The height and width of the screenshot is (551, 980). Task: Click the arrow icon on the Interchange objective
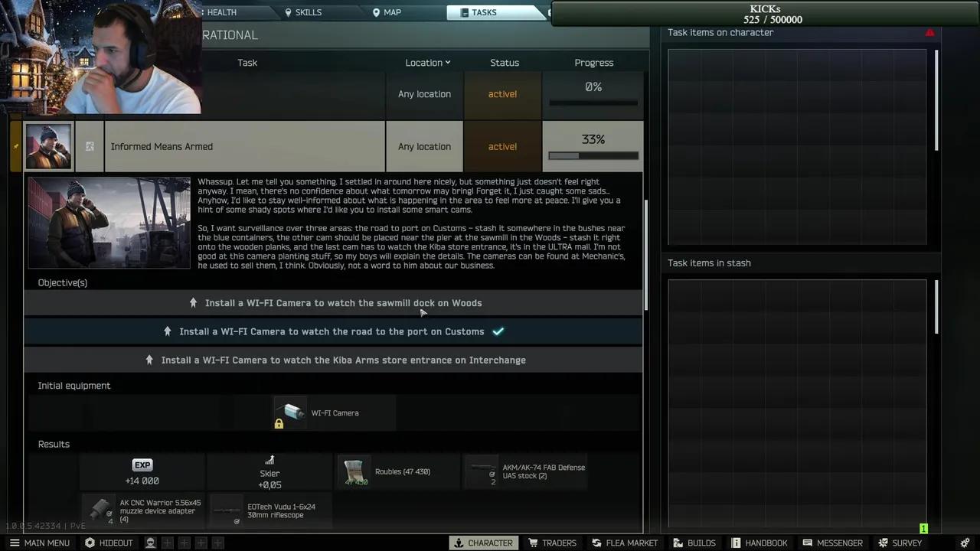(x=149, y=360)
